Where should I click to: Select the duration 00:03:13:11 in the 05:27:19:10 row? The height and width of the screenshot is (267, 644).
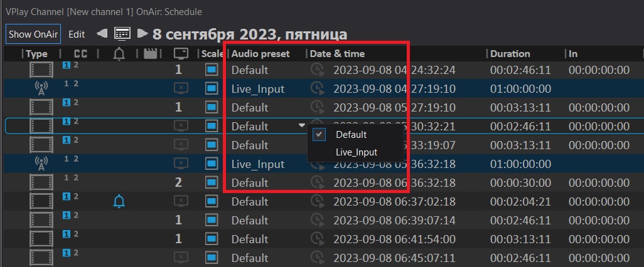point(520,107)
